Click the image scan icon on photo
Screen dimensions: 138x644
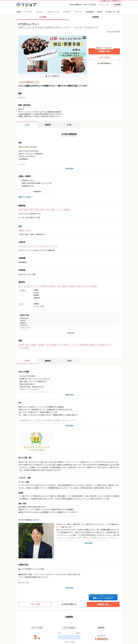(81, 68)
